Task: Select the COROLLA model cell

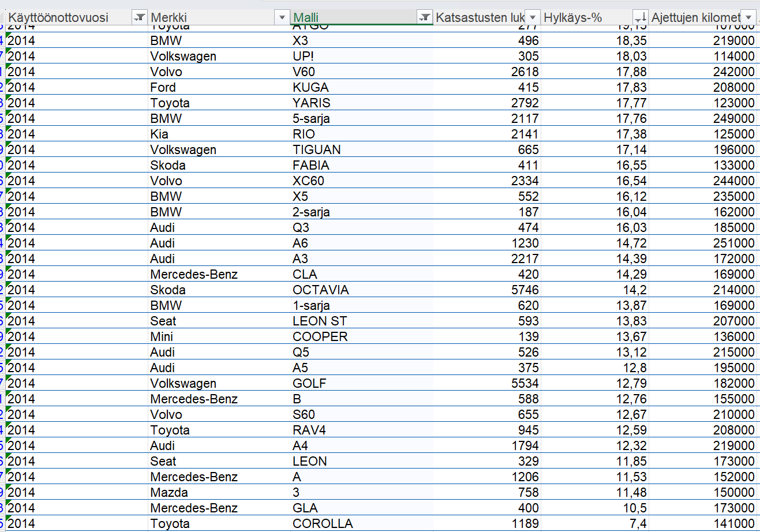Action: point(362,523)
